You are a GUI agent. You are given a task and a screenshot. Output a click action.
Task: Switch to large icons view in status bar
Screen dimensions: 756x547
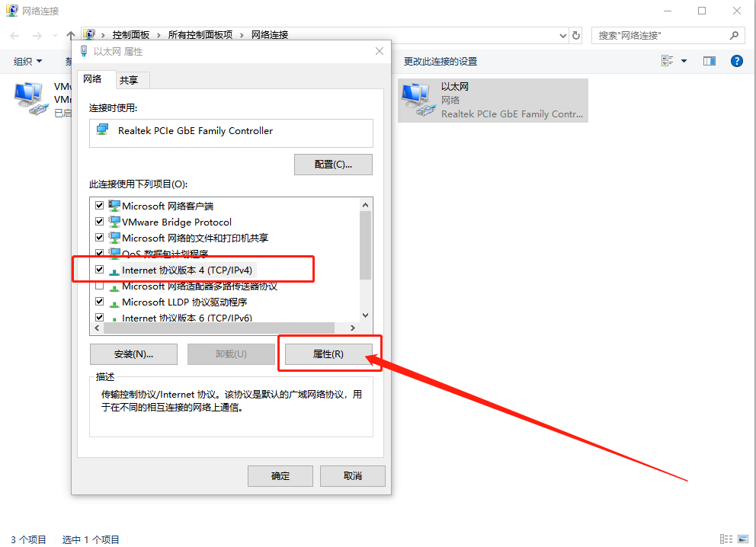click(x=743, y=539)
